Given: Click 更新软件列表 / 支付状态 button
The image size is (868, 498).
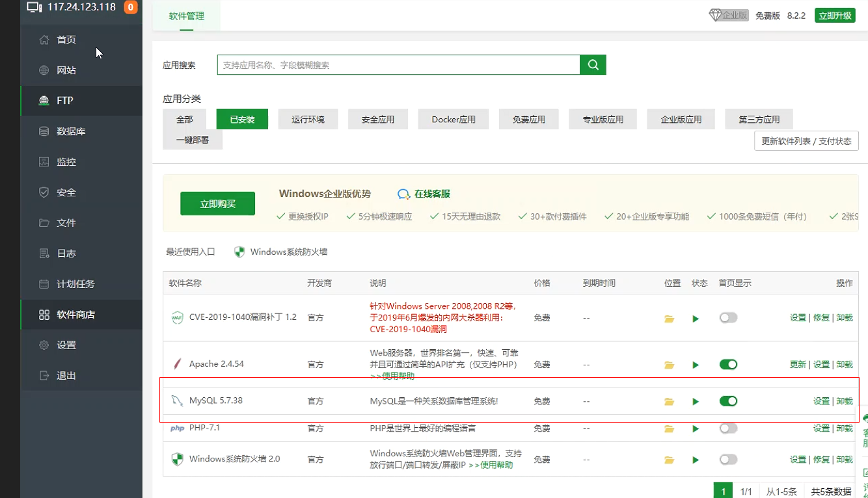Looking at the screenshot, I should point(806,141).
